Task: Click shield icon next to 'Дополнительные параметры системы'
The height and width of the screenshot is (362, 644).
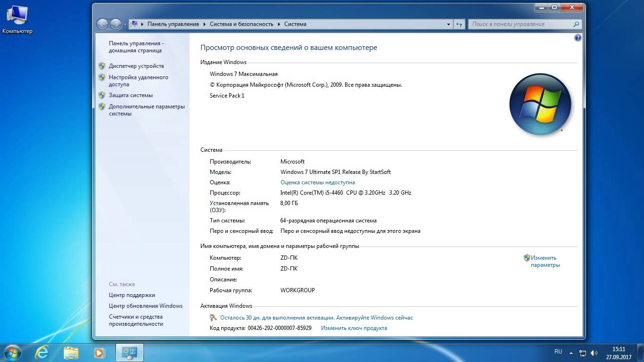Action: (102, 107)
